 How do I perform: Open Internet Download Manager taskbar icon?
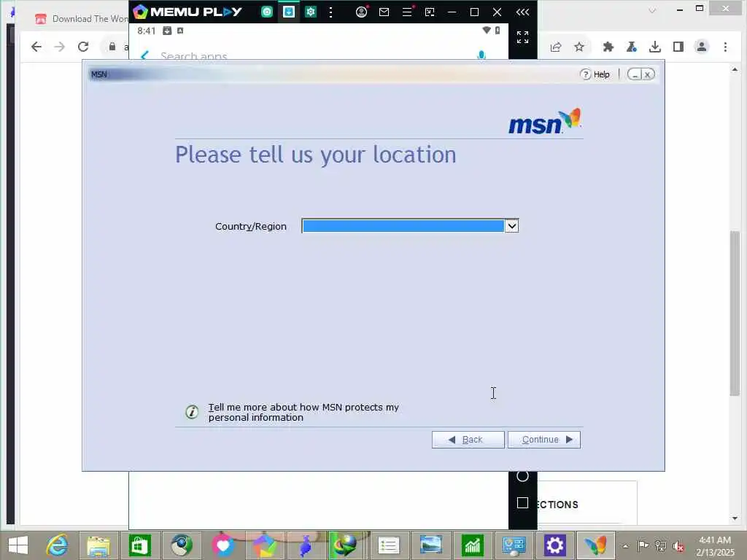click(x=345, y=545)
